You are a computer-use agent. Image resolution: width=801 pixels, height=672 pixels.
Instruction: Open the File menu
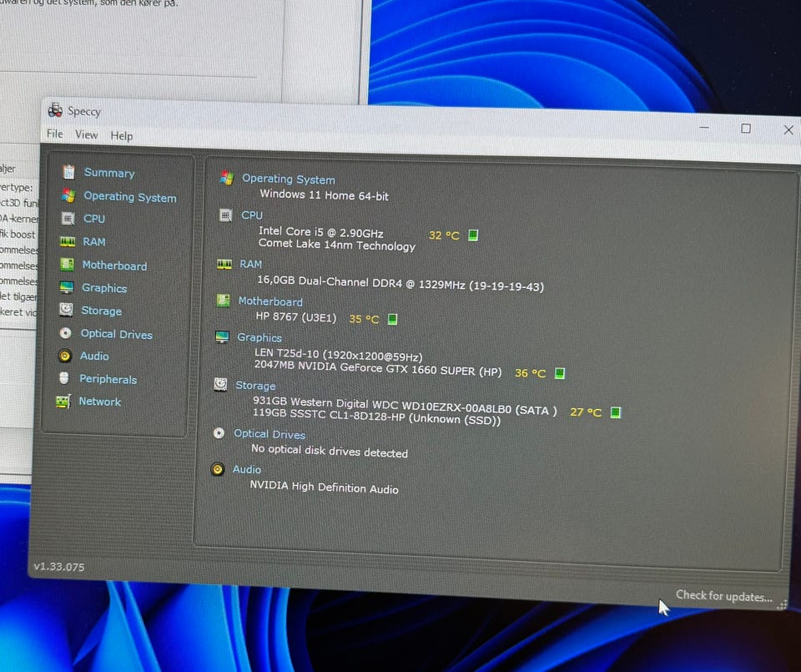[55, 134]
